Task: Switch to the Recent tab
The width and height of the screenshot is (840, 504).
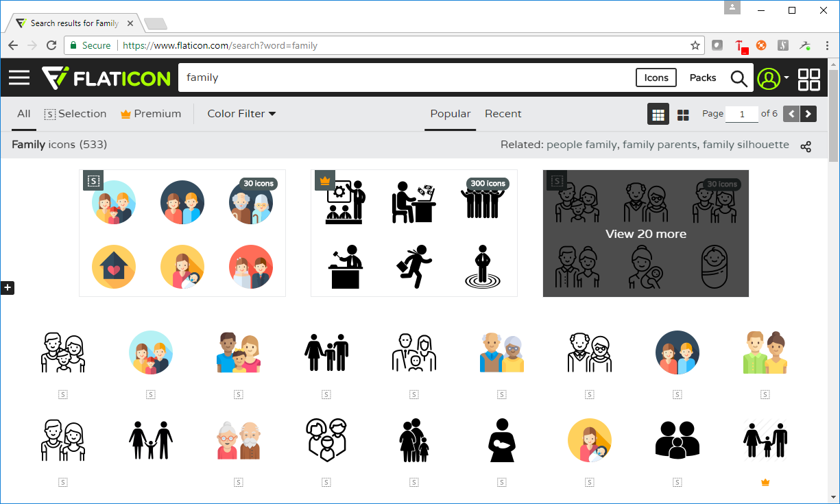Action: pos(503,113)
